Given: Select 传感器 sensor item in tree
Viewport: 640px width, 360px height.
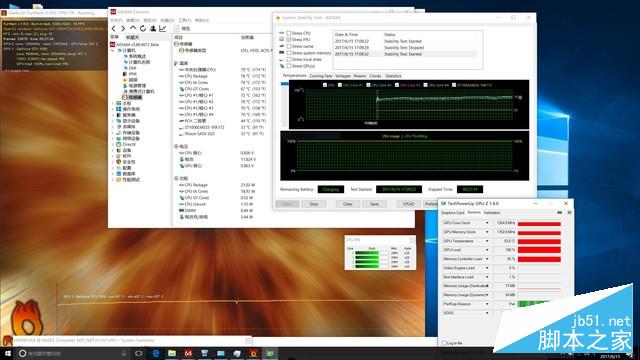Looking at the screenshot, I should pos(132,98).
